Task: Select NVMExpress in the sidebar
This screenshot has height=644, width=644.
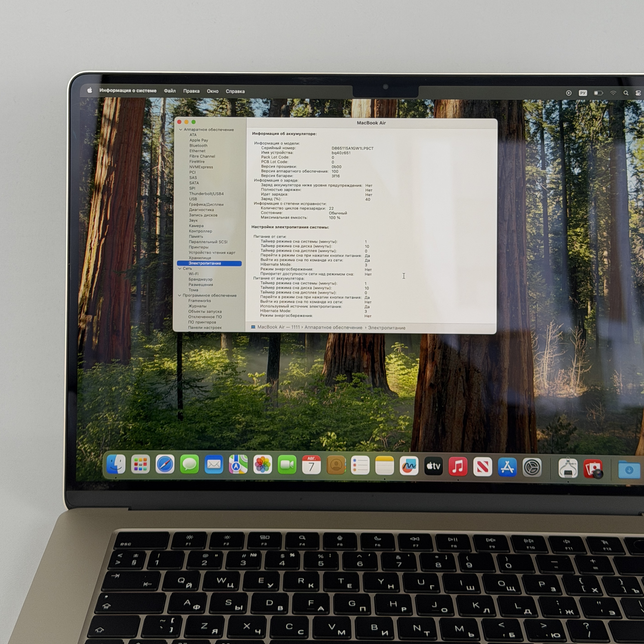Action: pyautogui.click(x=201, y=167)
